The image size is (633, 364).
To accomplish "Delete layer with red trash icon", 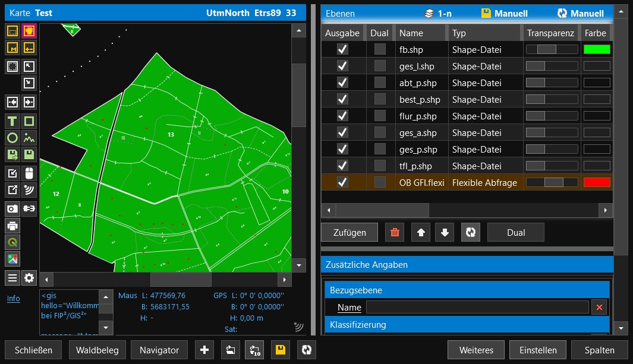I will coord(395,233).
